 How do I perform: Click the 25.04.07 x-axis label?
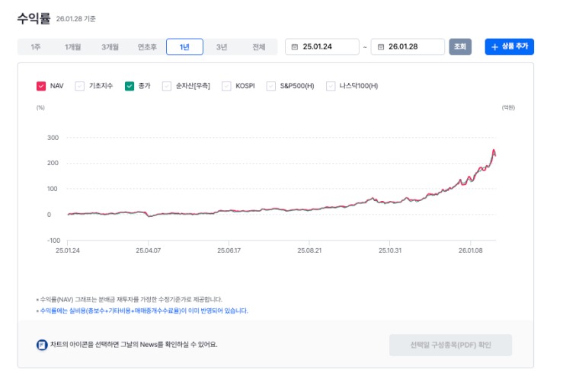tap(148, 250)
